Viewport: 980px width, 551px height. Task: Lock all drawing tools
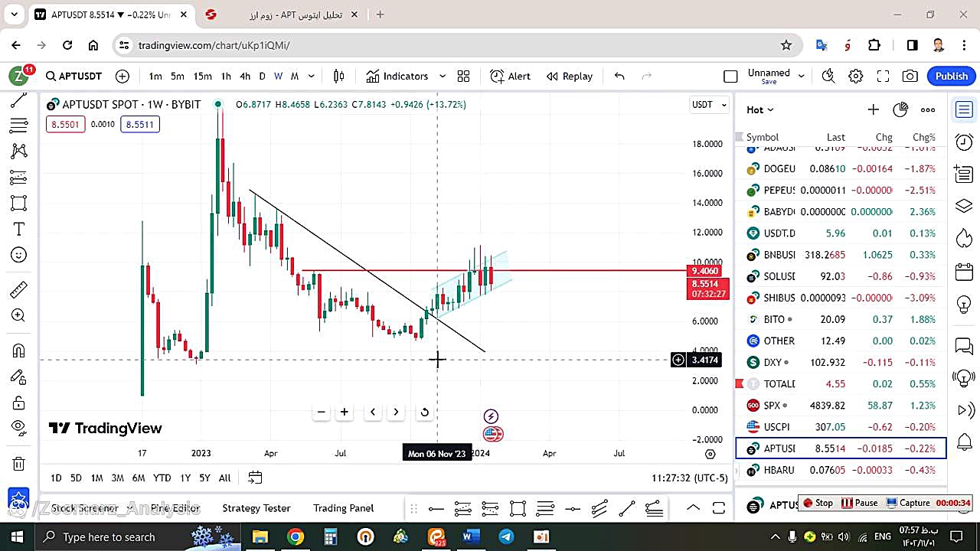(x=18, y=403)
